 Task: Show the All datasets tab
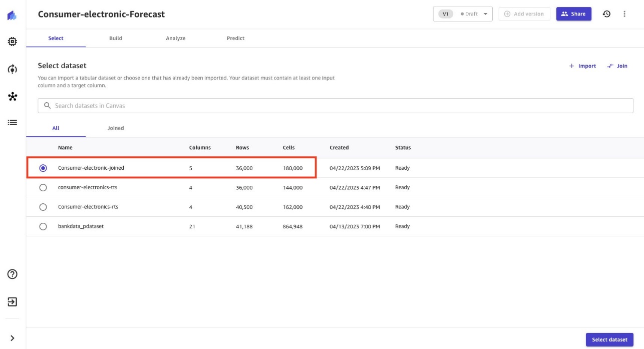pos(56,128)
